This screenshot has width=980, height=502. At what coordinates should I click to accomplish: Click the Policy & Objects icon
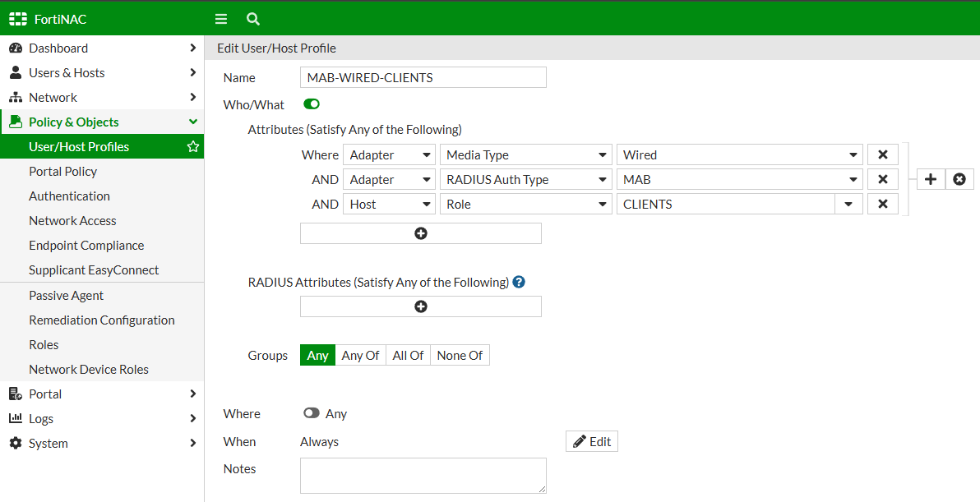click(16, 122)
